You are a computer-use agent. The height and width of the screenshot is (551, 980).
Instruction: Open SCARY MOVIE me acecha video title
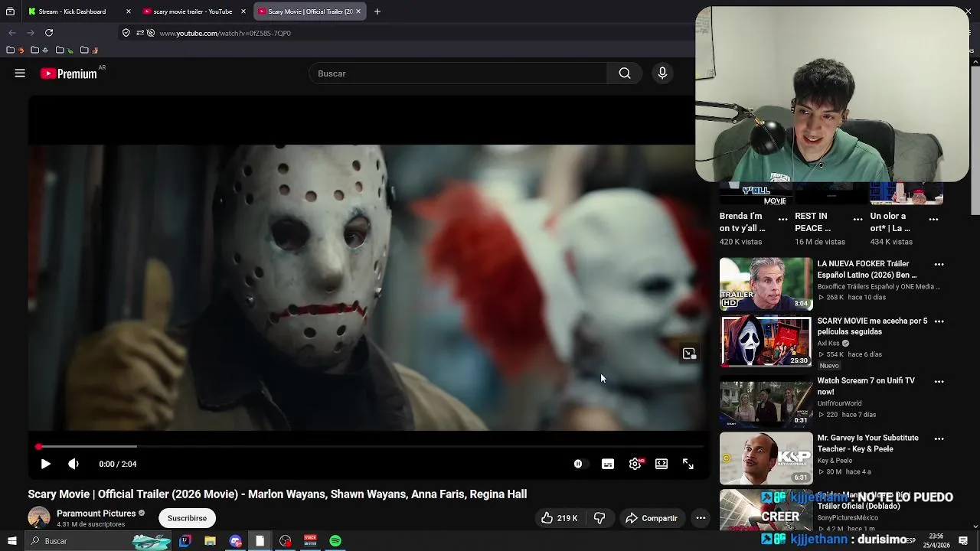pos(872,326)
